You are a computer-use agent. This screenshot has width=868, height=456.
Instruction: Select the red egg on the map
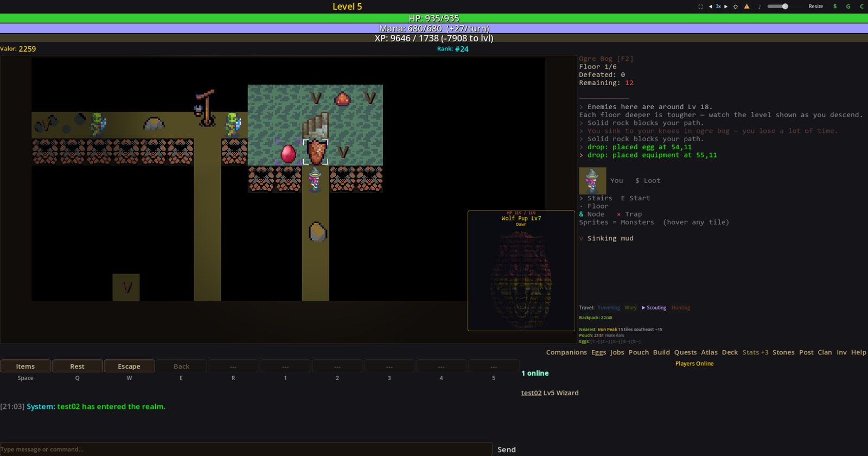coord(288,153)
